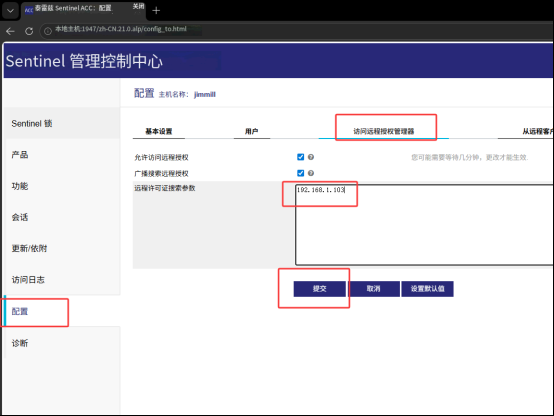The width and height of the screenshot is (554, 416).
Task: Click the 提交 submit button
Action: point(319,289)
